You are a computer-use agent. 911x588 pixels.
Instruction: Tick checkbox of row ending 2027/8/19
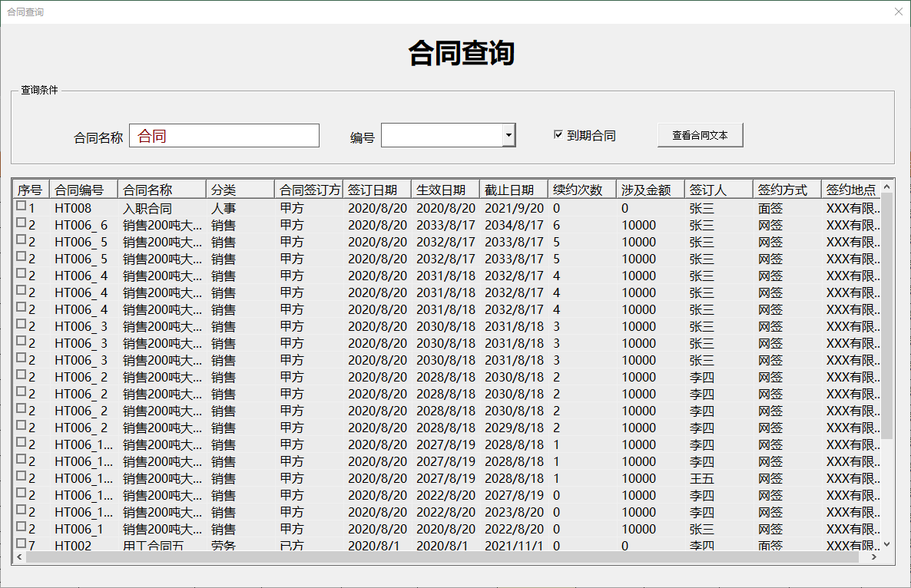(22, 492)
